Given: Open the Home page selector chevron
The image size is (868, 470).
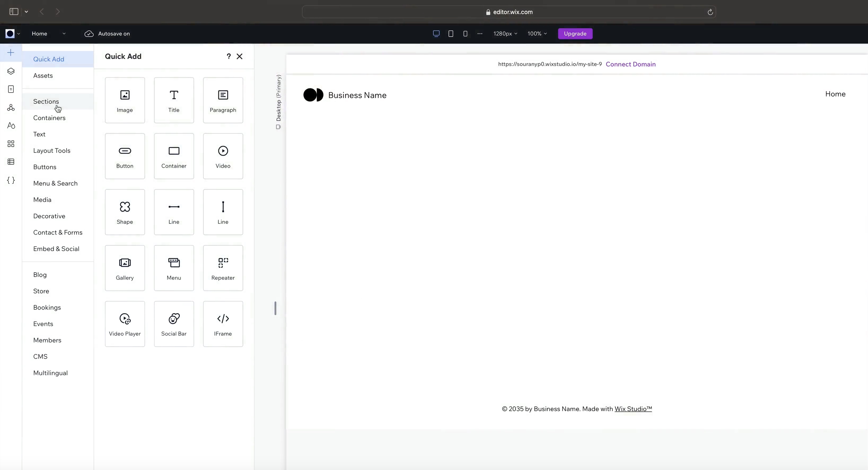Looking at the screenshot, I should [64, 33].
